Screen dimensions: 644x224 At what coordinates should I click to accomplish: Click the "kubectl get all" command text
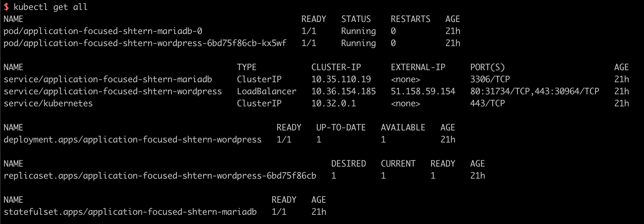point(50,7)
